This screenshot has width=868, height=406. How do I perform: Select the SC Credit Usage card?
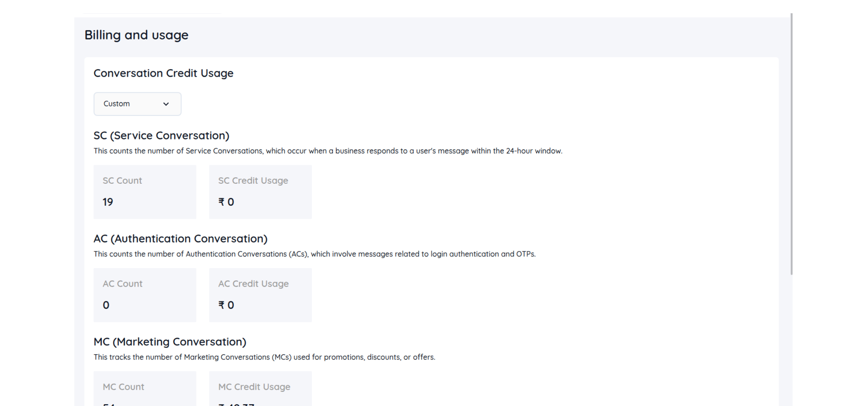tap(260, 192)
